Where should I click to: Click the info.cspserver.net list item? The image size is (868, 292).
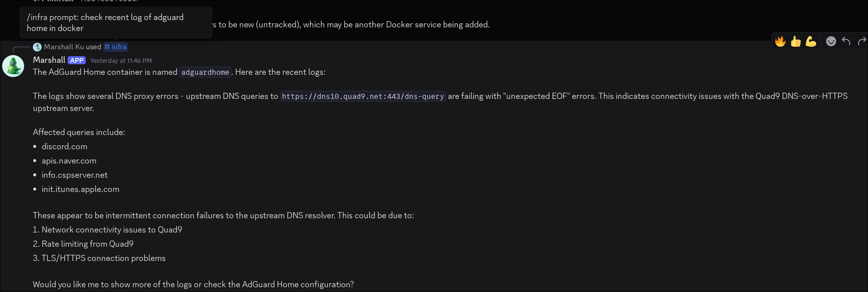74,175
